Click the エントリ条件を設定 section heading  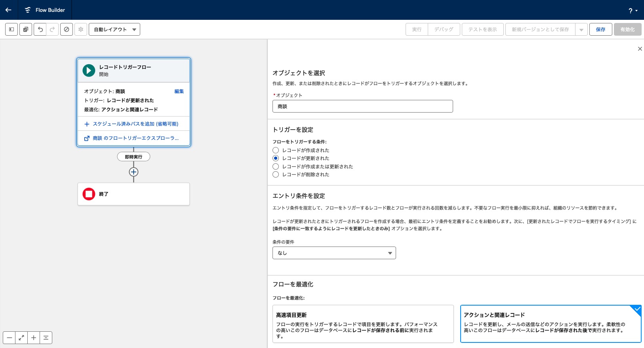[299, 196]
